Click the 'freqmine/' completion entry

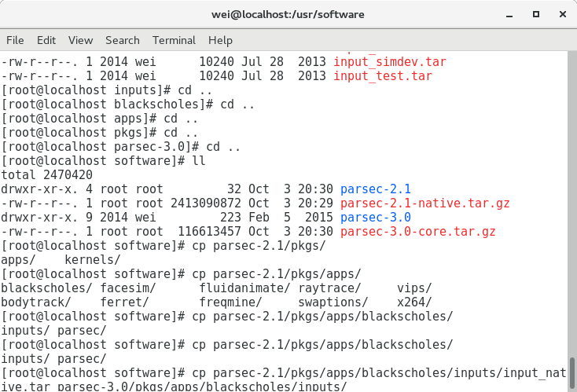[230, 303]
